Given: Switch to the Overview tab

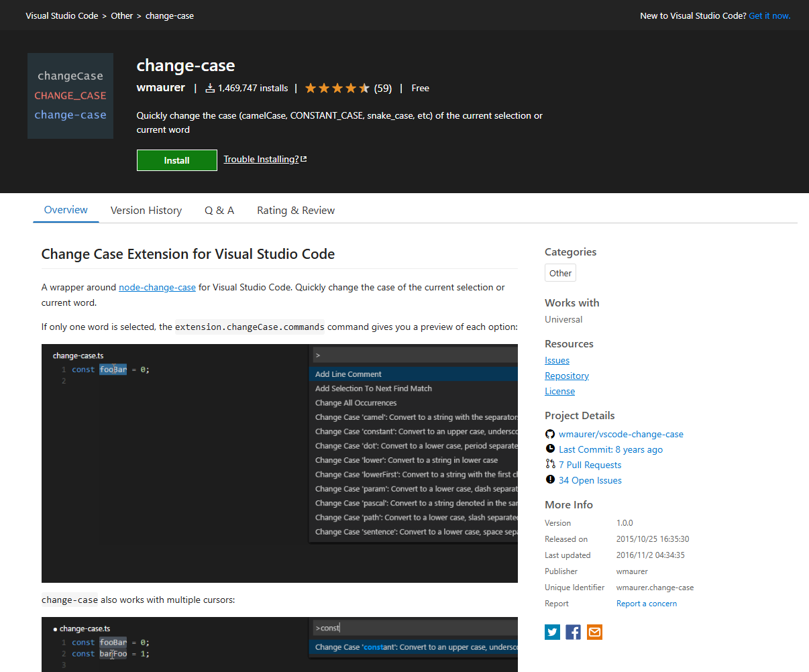Looking at the screenshot, I should 66,210.
